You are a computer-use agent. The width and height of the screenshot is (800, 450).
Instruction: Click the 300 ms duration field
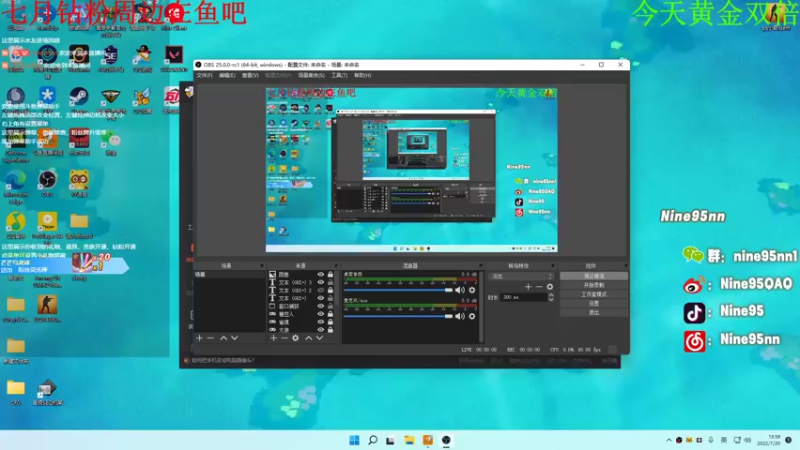[523, 297]
